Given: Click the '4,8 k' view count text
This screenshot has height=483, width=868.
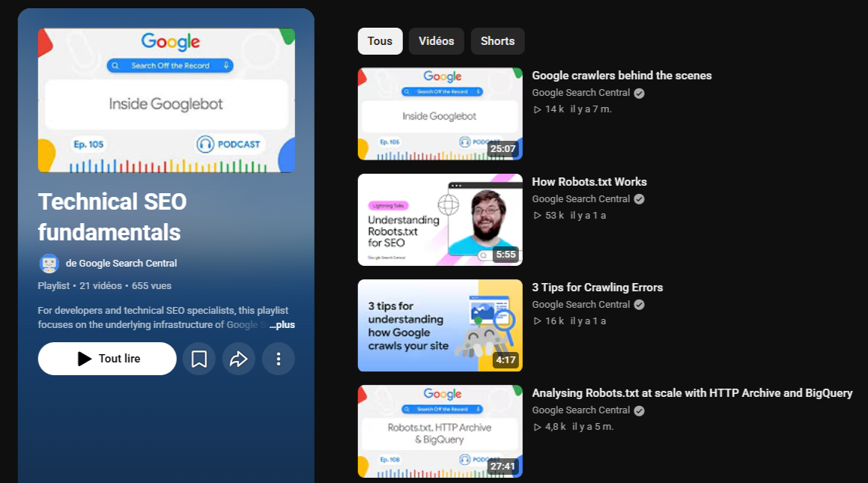Looking at the screenshot, I should [x=555, y=427].
